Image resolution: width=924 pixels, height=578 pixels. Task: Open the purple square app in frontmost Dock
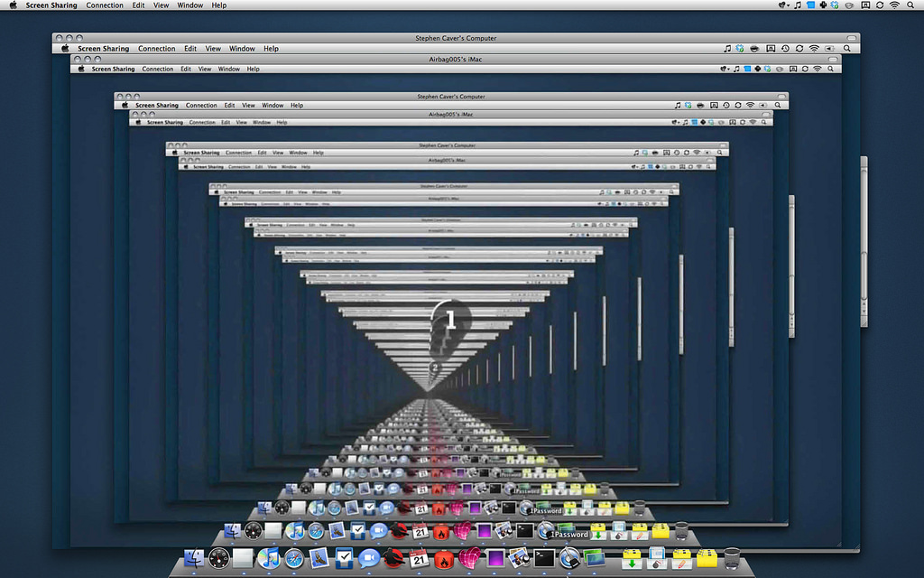(x=494, y=558)
